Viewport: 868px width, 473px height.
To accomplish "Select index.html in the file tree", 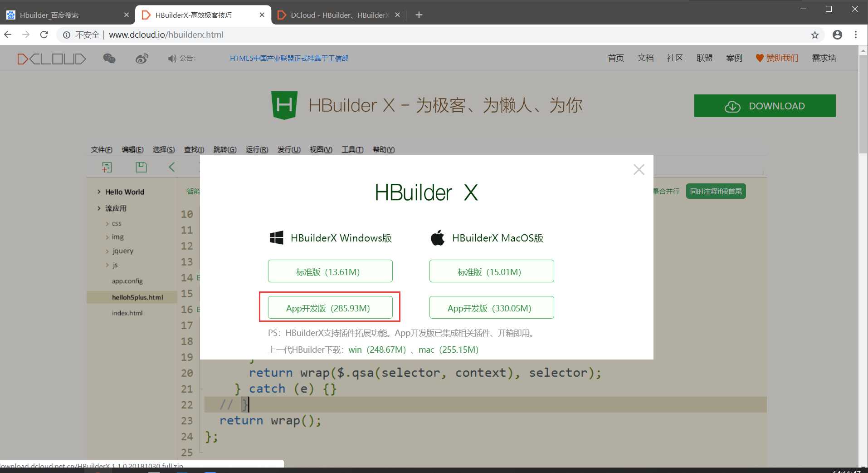I will (127, 313).
